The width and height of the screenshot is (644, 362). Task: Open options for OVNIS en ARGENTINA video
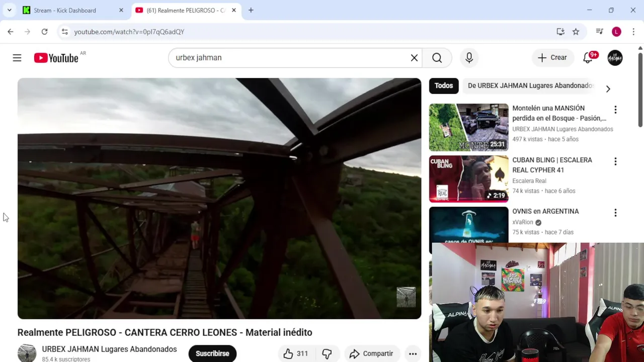point(615,213)
